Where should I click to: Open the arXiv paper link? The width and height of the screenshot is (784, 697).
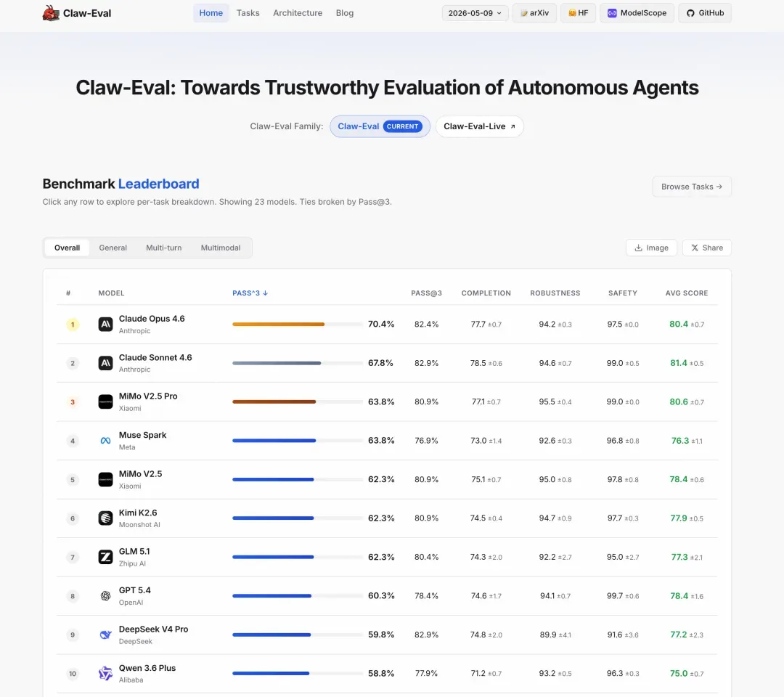click(x=534, y=13)
